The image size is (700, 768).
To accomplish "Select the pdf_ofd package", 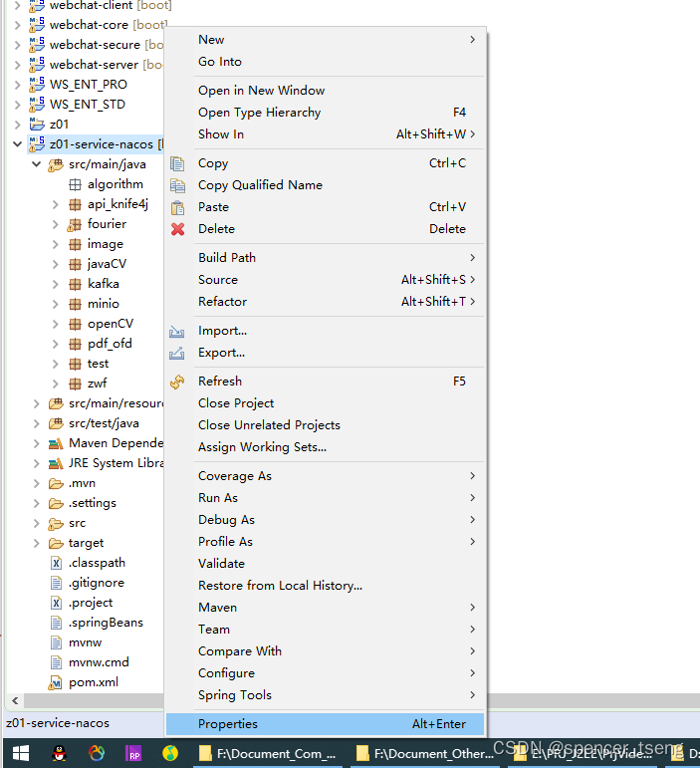I will 110,344.
